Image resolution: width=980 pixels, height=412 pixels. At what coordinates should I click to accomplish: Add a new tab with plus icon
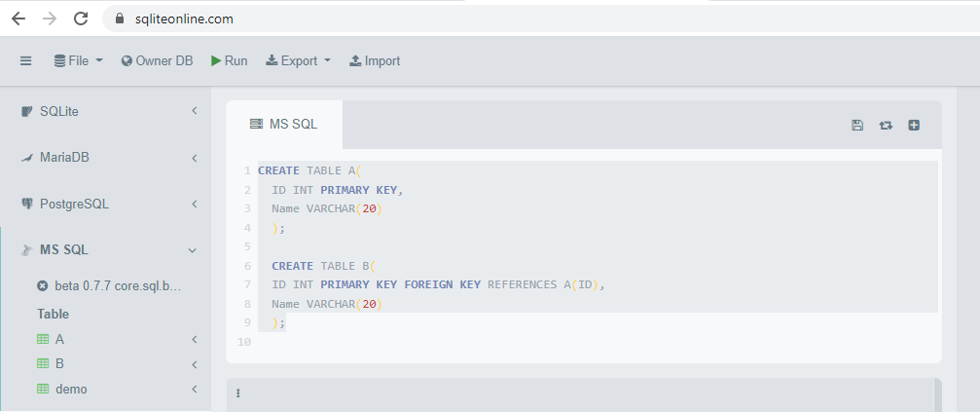[914, 125]
